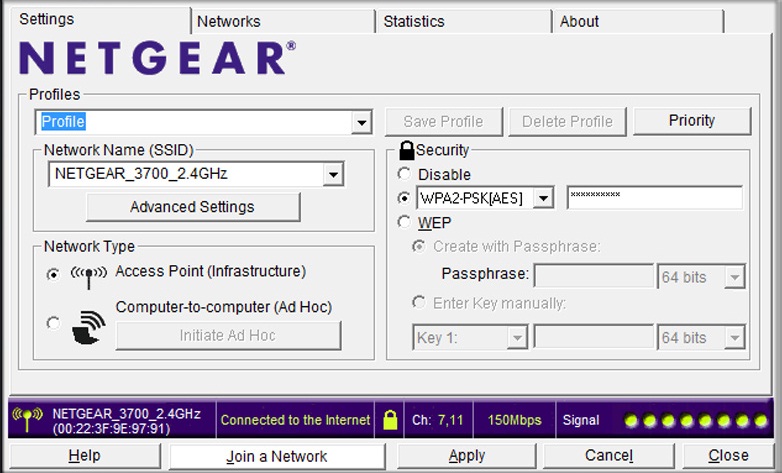The height and width of the screenshot is (473, 782).
Task: Click the Save Profile button
Action: (x=443, y=121)
